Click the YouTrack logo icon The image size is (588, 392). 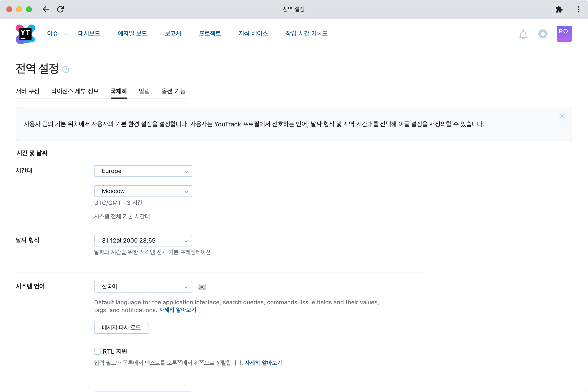click(x=25, y=34)
